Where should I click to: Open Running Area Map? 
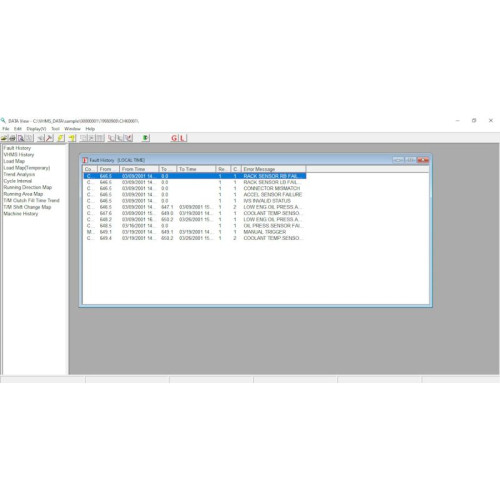coord(23,194)
